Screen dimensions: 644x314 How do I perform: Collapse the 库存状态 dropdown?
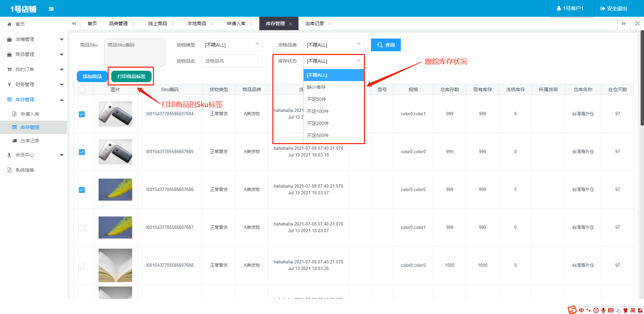pos(334,61)
